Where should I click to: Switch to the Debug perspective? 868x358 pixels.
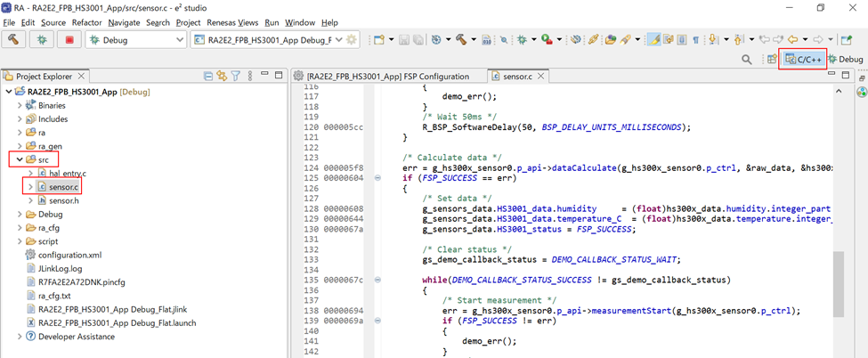(x=845, y=60)
